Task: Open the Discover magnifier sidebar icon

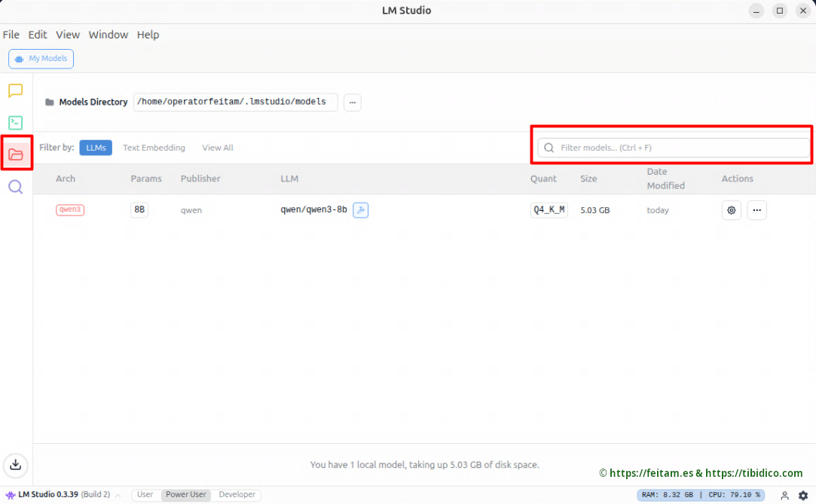Action: coord(16,187)
